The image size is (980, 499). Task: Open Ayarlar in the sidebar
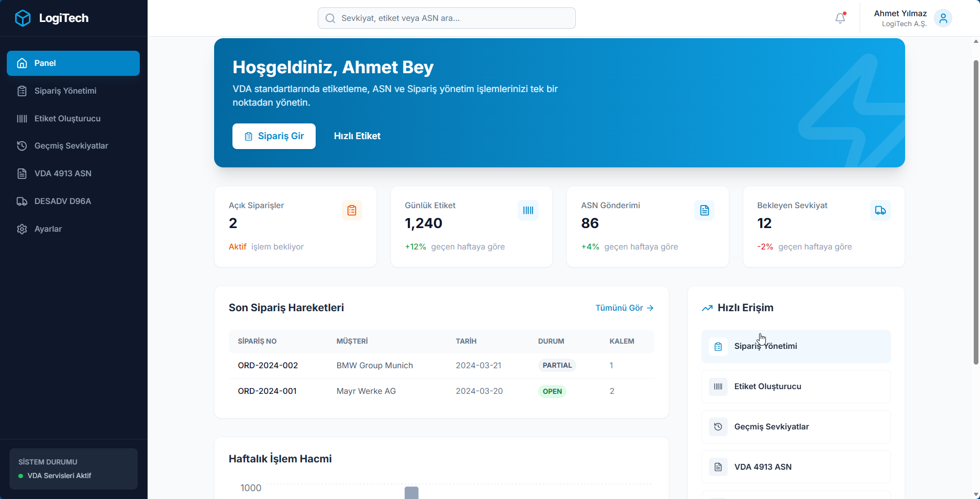73,229
